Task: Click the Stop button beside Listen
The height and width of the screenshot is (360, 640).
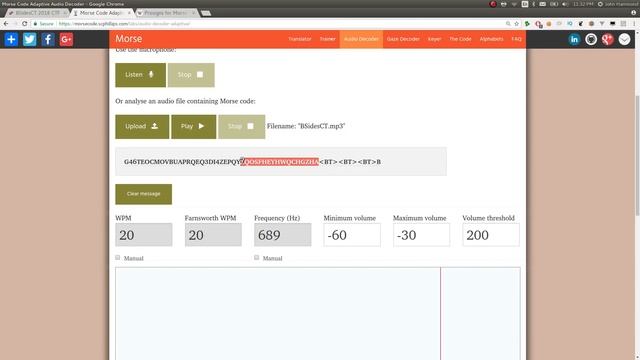Action: 191,75
